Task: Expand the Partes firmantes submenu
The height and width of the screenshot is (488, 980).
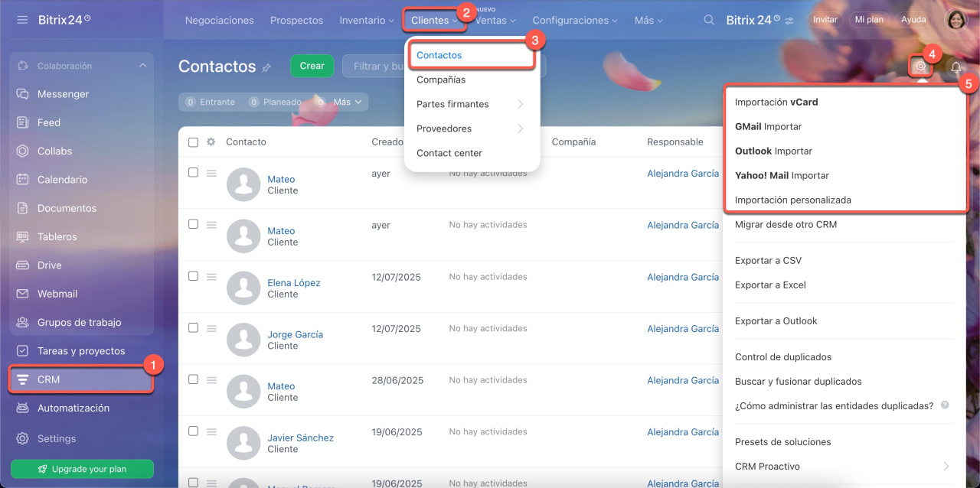Action: (x=472, y=104)
